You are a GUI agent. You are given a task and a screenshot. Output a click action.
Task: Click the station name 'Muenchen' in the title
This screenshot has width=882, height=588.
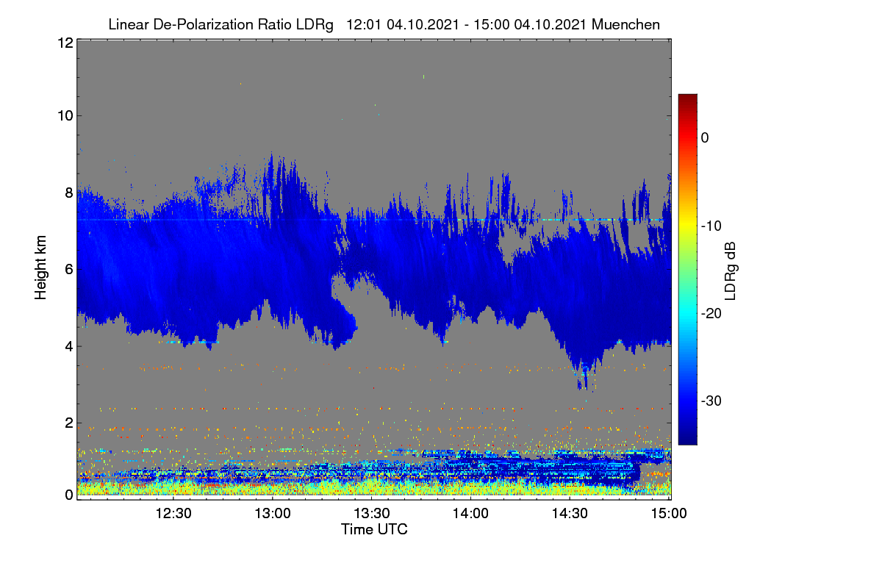(625, 24)
